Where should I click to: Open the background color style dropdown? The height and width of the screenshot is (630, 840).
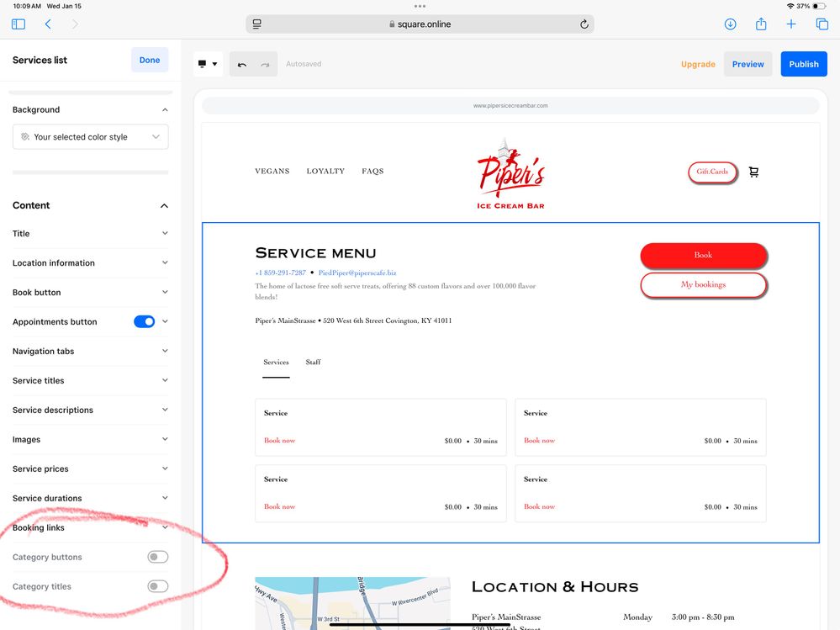(90, 137)
